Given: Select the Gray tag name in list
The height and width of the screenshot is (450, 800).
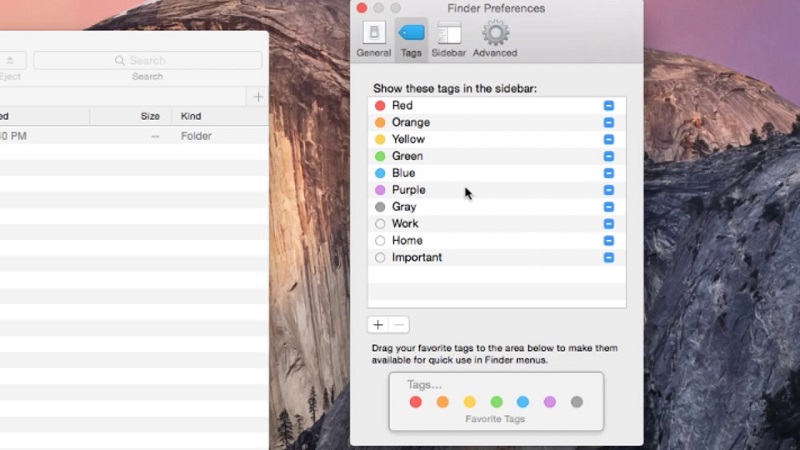Looking at the screenshot, I should pos(404,207).
